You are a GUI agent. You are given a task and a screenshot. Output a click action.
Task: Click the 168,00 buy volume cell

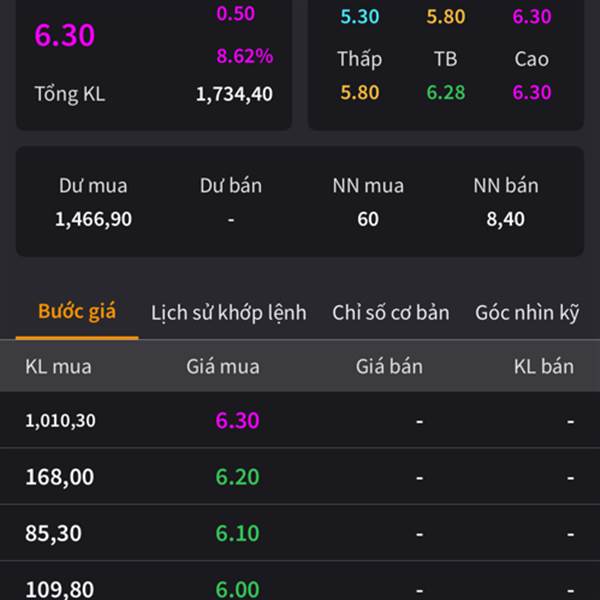(x=60, y=477)
